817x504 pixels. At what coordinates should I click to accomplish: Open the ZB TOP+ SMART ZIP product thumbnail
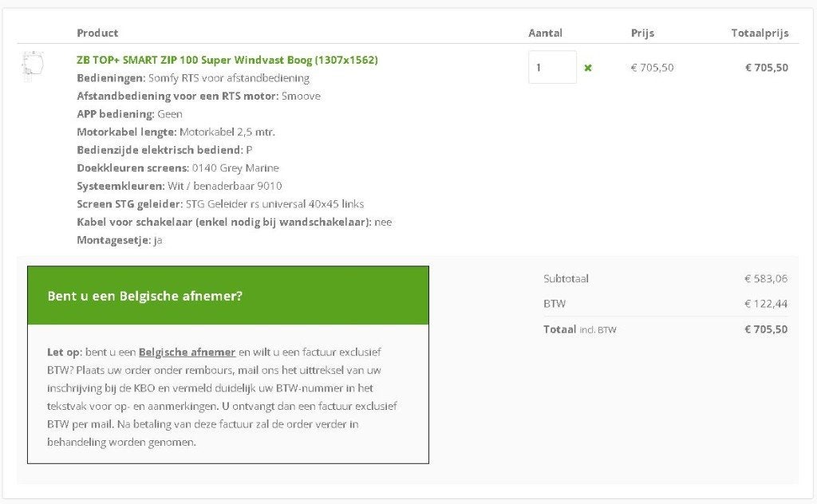pos(33,66)
